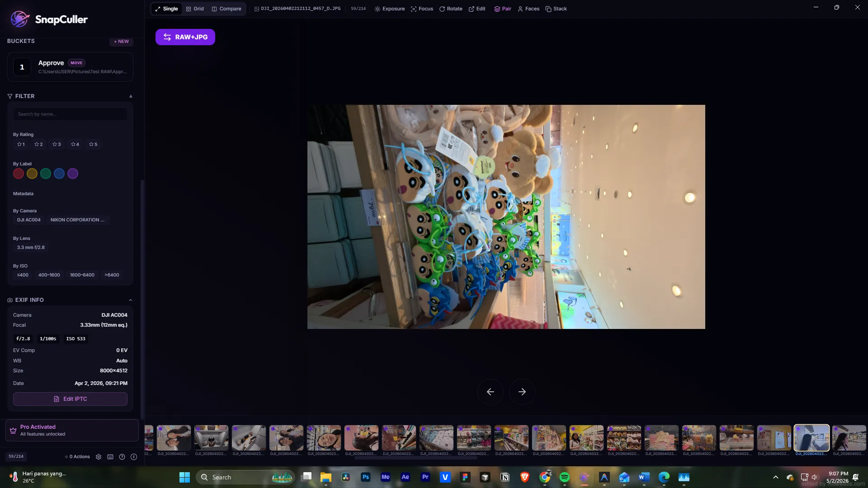
Task: Click the Edit IPTC button
Action: [70, 399]
